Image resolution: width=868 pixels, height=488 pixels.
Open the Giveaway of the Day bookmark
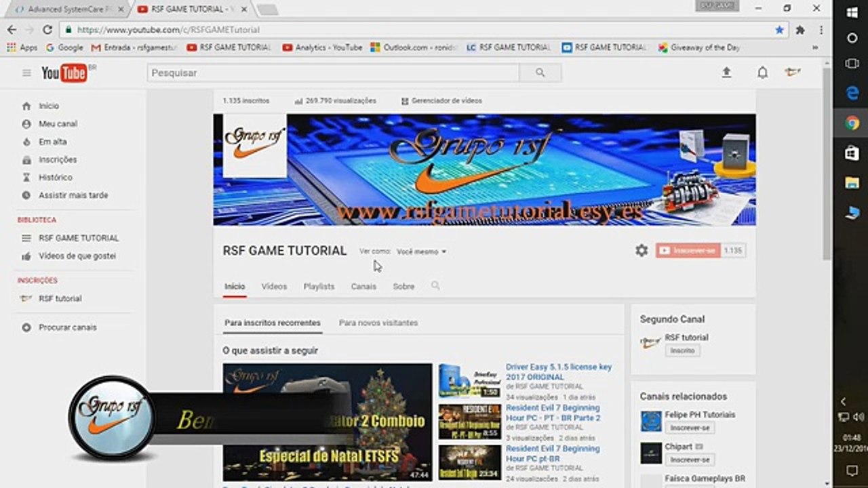coord(699,47)
